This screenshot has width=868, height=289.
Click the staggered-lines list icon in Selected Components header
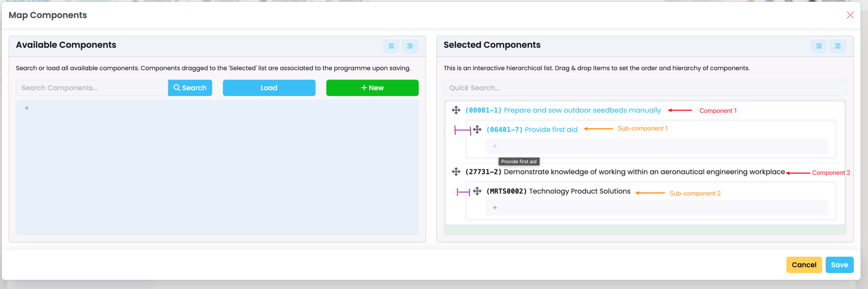tap(837, 46)
